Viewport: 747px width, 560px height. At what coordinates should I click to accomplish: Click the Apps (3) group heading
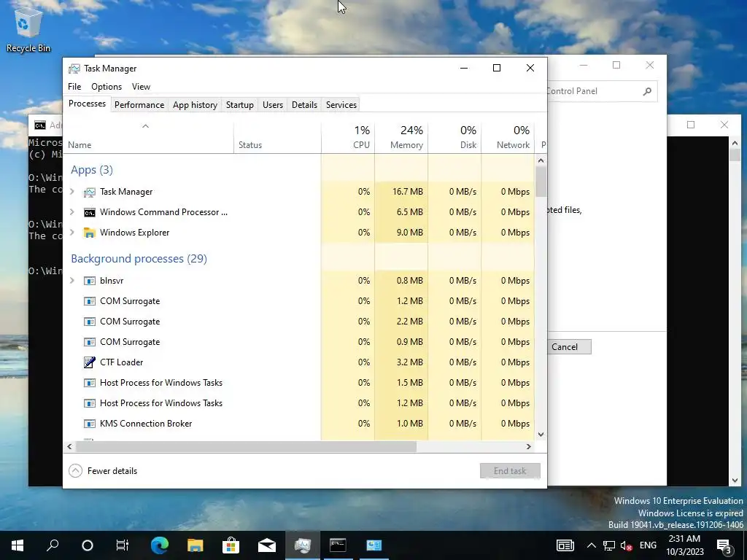[x=92, y=170]
